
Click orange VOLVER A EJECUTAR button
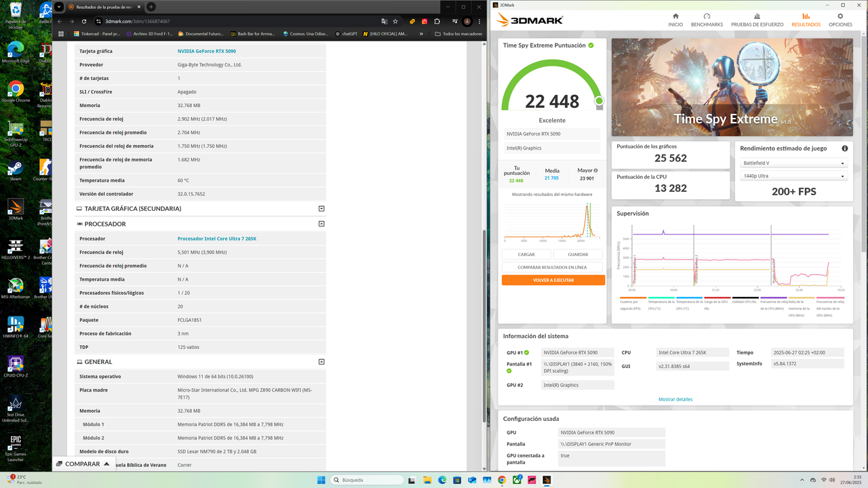pos(553,280)
